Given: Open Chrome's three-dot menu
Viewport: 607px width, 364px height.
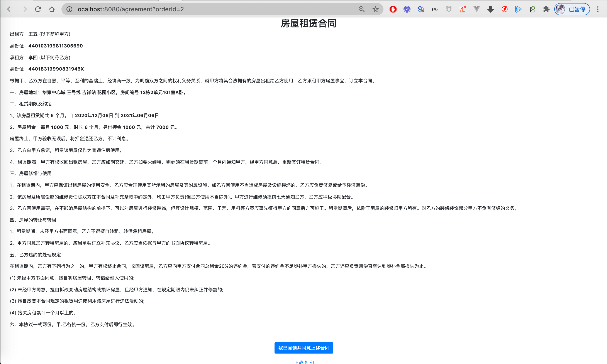Looking at the screenshot, I should tap(598, 9).
